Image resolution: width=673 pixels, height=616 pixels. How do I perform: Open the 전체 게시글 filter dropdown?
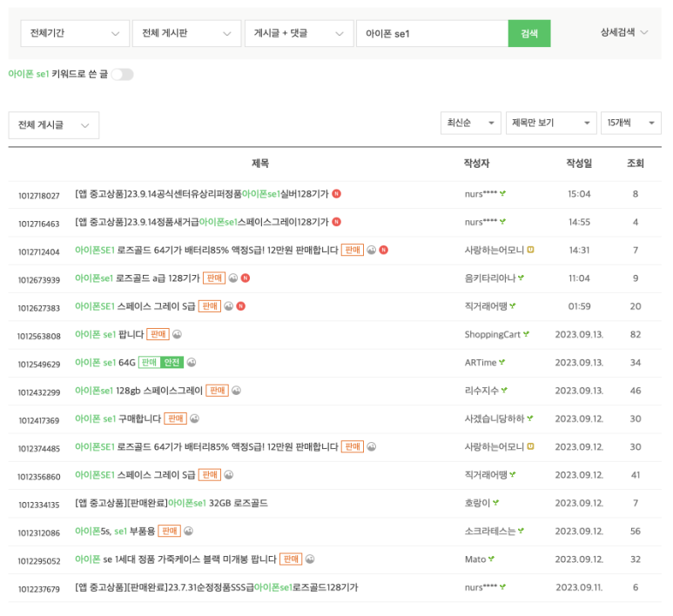click(54, 125)
